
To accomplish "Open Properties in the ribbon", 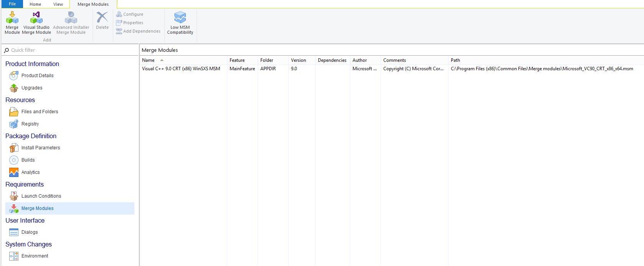I will pyautogui.click(x=130, y=23).
